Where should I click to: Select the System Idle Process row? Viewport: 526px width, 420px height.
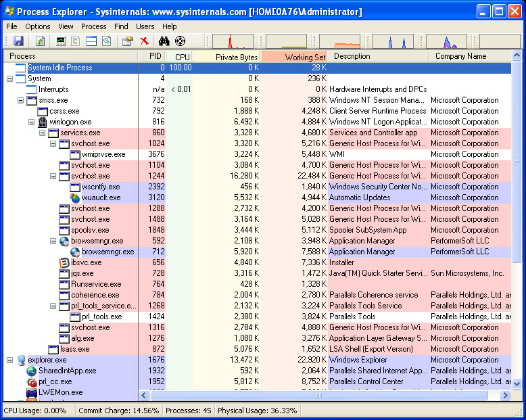click(258, 68)
